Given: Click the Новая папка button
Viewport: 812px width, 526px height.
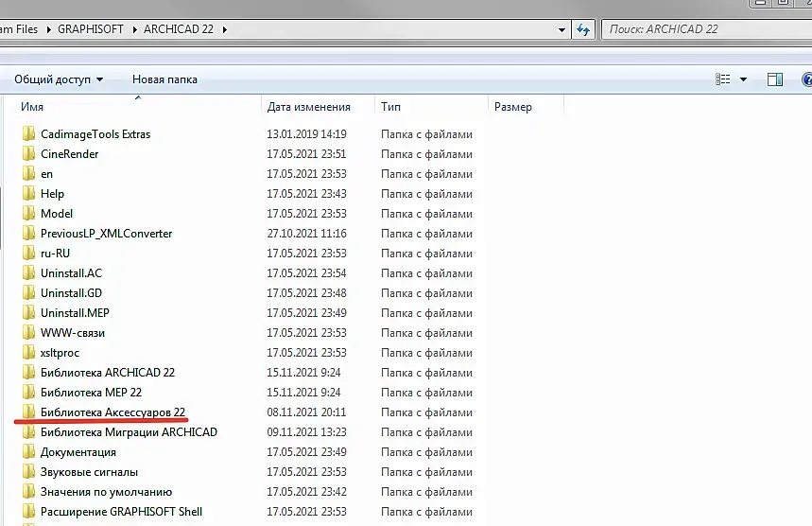Looking at the screenshot, I should point(164,79).
